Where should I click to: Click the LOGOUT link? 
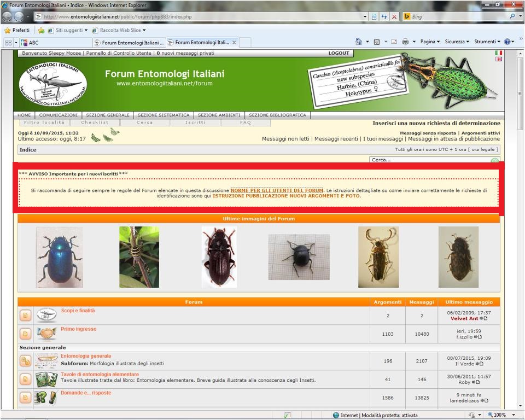[x=339, y=54]
